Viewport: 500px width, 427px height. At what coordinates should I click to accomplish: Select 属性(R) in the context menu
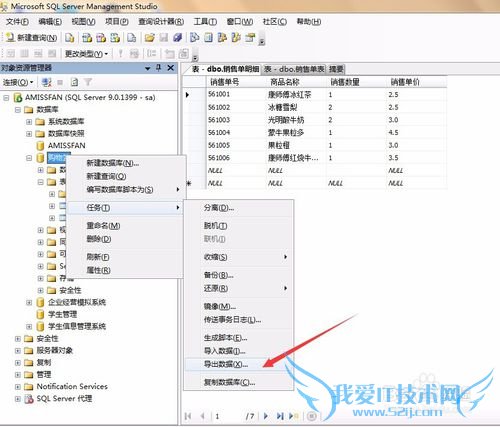(125, 270)
